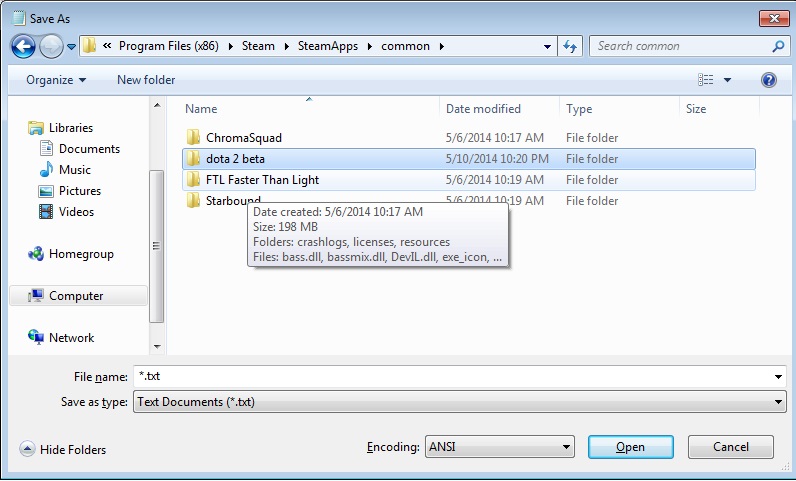Click the common breadcrumb segment
This screenshot has width=796, height=481.
pyautogui.click(x=405, y=46)
